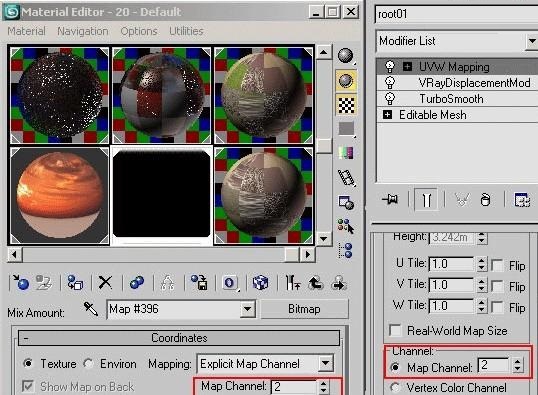Pick material with eyedropper icon
The height and width of the screenshot is (395, 538).
coord(91,309)
